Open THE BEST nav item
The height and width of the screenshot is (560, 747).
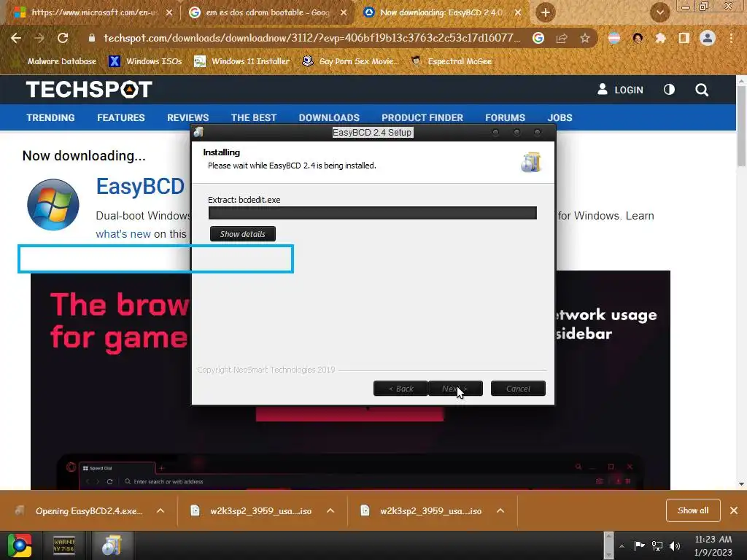coord(254,117)
